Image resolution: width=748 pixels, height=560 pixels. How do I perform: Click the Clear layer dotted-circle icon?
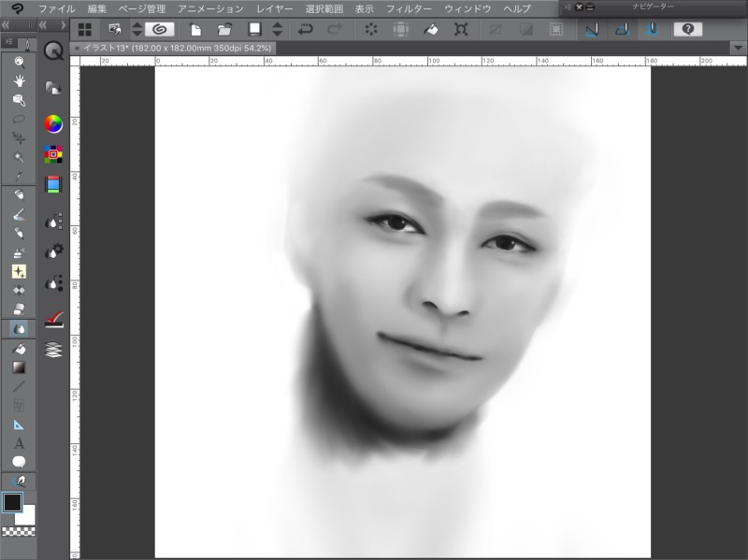point(370,30)
